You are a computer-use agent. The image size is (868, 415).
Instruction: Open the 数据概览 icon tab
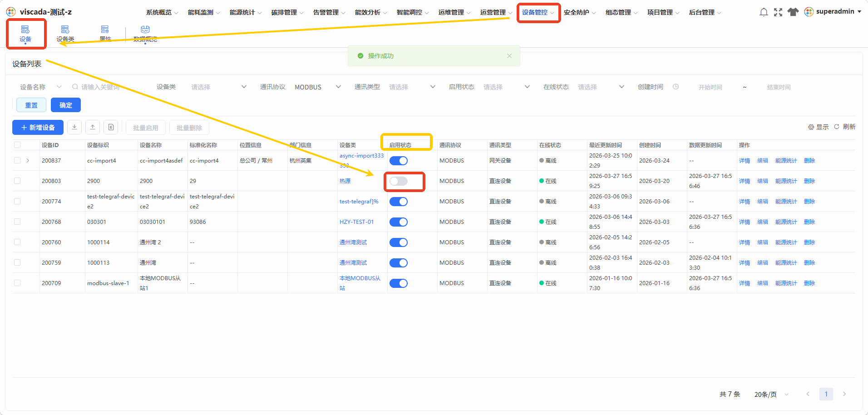[145, 34]
